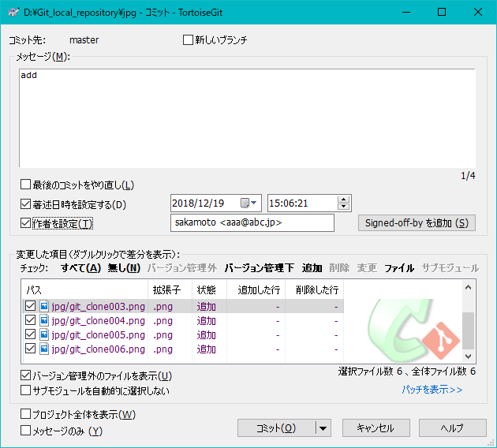Click the file list scroll down arrow

(468, 357)
